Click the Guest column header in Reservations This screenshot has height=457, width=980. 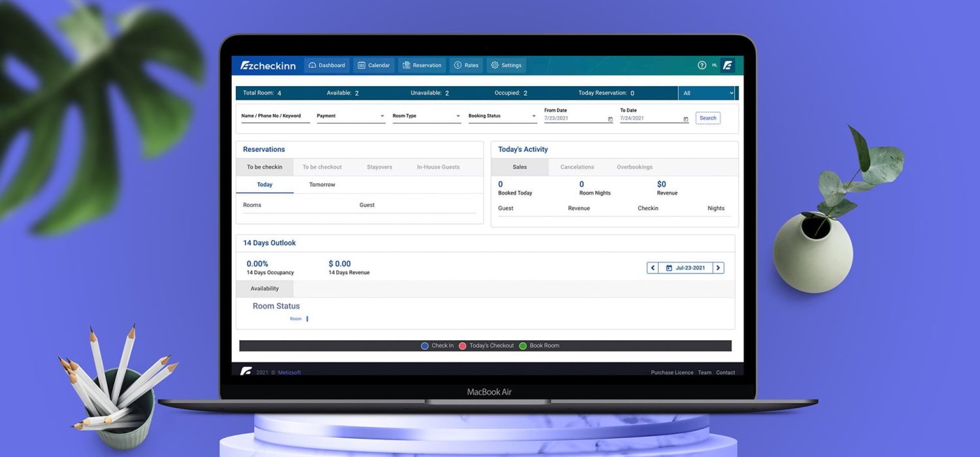tap(367, 205)
